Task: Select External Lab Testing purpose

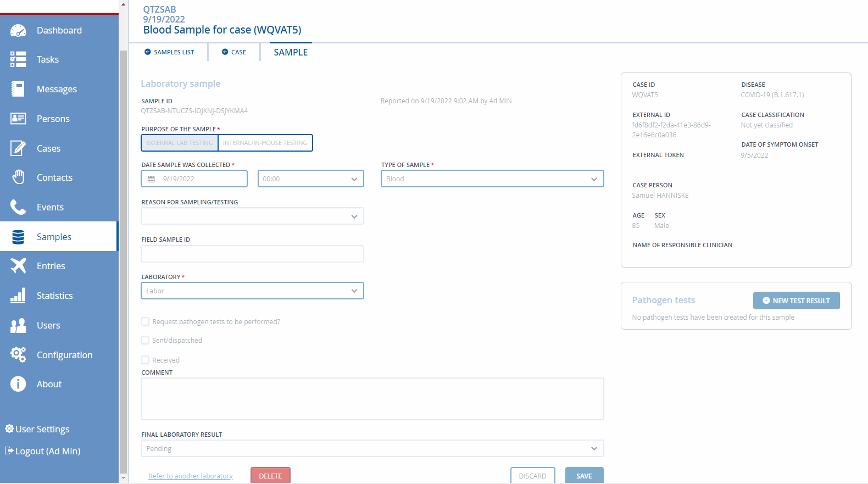Action: pos(180,143)
